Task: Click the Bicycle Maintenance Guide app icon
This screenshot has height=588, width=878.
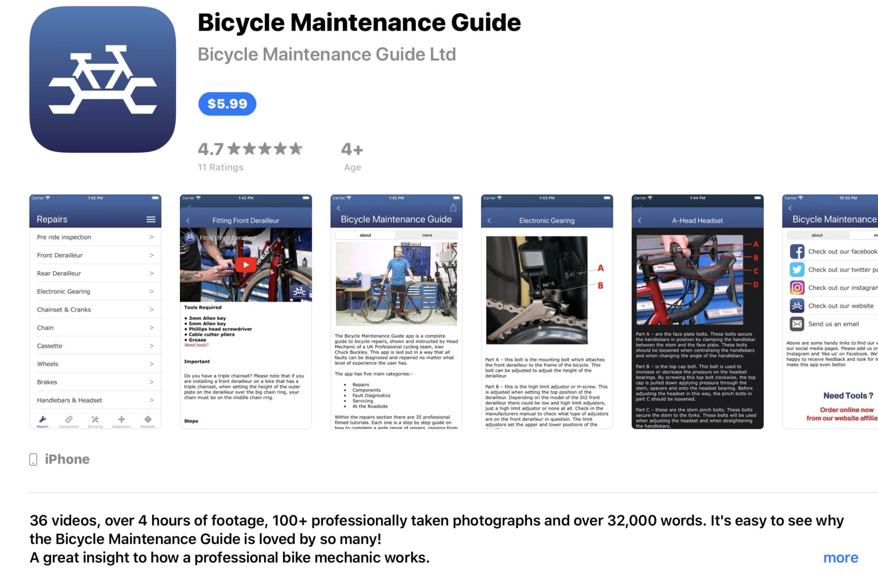Action: tap(103, 80)
